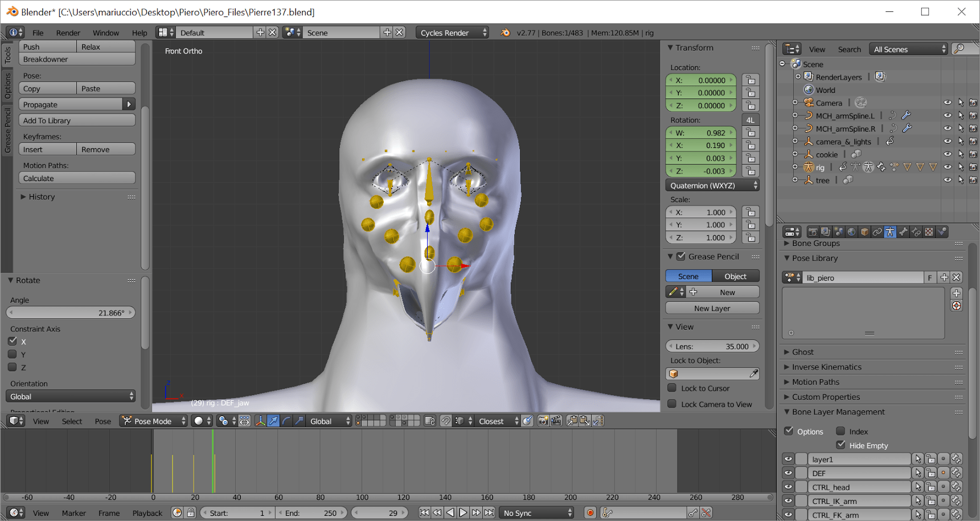
Task: Enable Lock to Cursor in View panel
Action: (673, 388)
